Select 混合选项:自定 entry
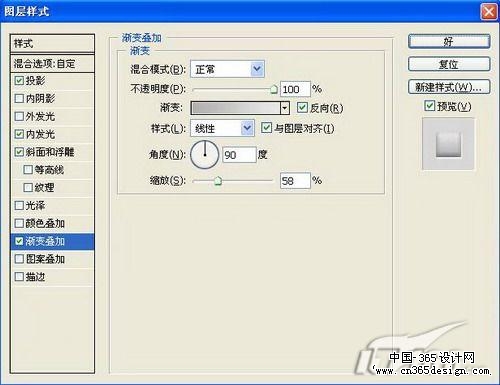This screenshot has height=385, width=500. point(52,63)
